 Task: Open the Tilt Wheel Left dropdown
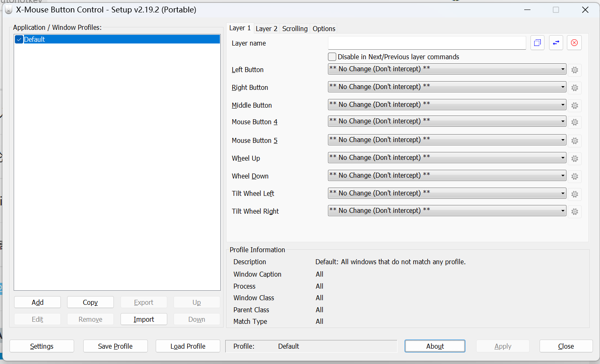pyautogui.click(x=447, y=193)
